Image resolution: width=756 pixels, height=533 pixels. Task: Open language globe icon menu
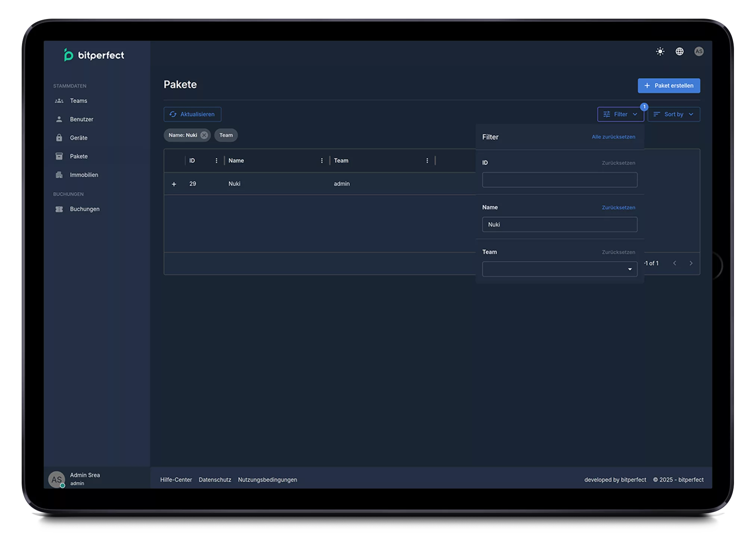click(679, 52)
